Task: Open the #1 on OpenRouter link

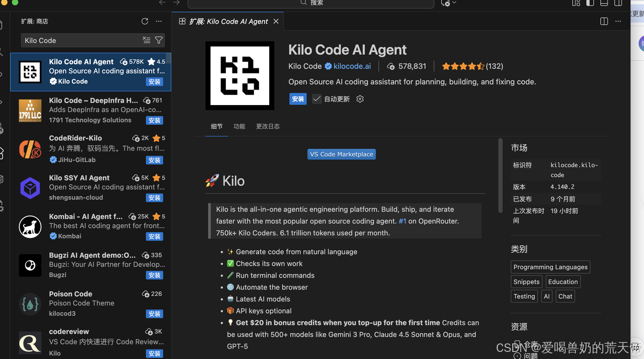Action: point(403,221)
